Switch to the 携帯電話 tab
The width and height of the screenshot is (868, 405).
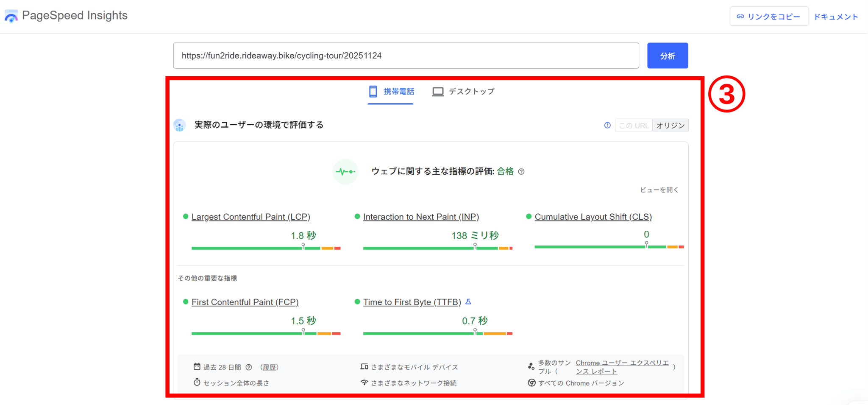pyautogui.click(x=391, y=92)
